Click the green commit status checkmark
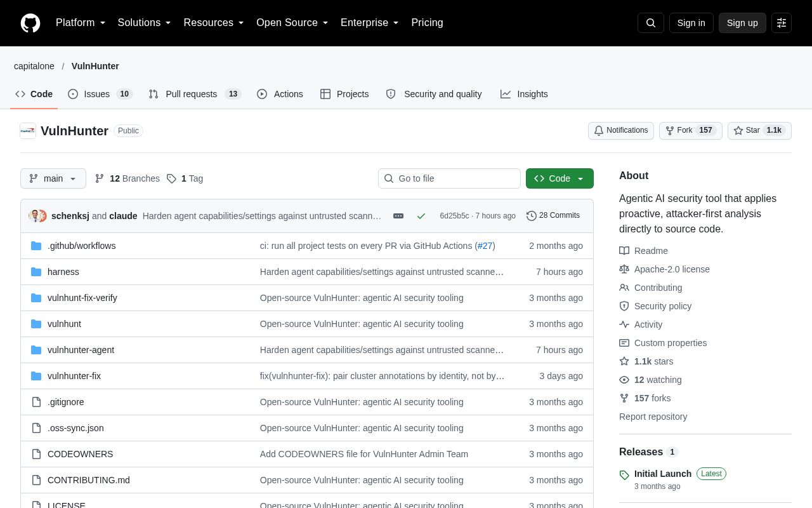The width and height of the screenshot is (812, 508). [x=421, y=216]
